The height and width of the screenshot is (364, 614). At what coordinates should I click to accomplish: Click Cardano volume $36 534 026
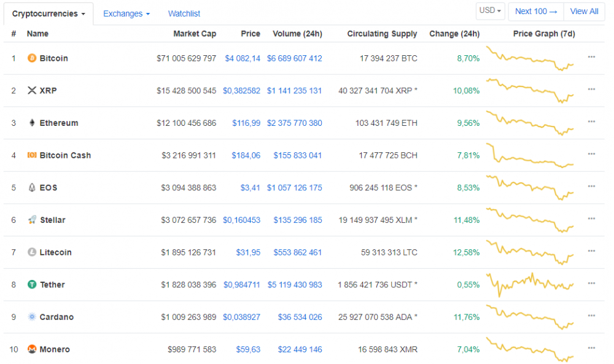[300, 317]
